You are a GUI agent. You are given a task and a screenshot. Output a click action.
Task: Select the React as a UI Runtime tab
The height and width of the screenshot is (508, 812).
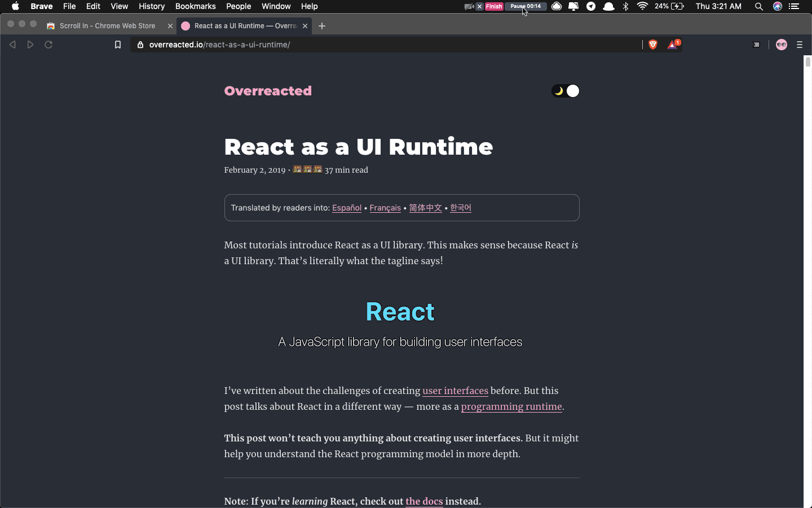[x=245, y=26]
